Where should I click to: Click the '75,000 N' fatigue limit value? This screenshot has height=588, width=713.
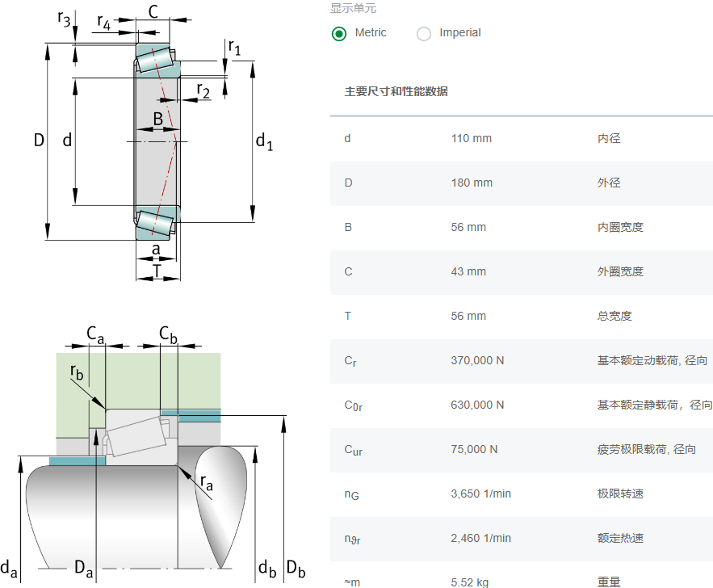point(474,449)
